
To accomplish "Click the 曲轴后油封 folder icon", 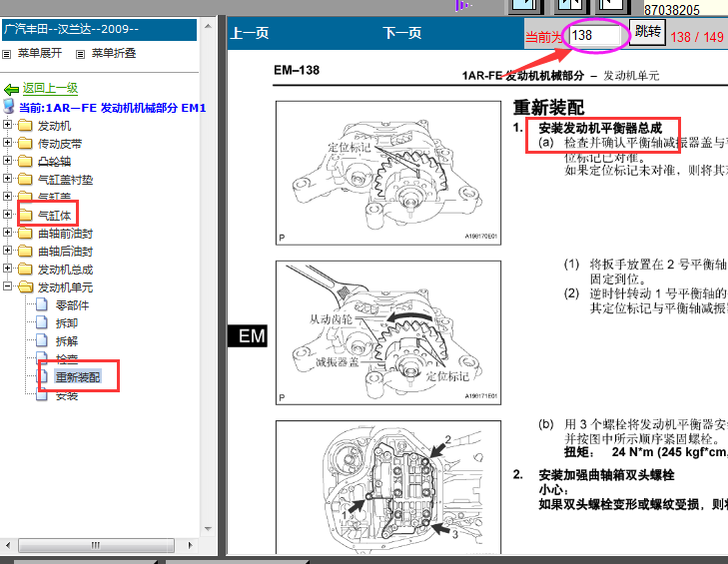I will (25, 252).
